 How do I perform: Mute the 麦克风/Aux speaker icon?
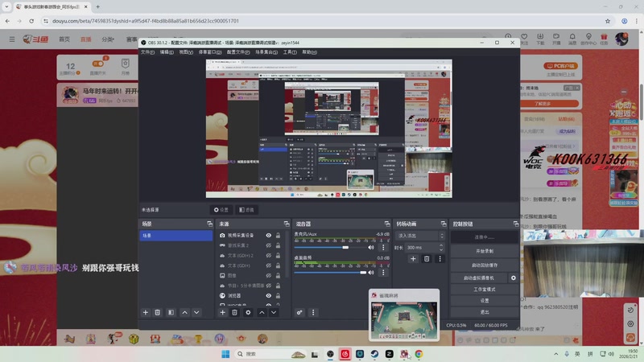coord(371,248)
